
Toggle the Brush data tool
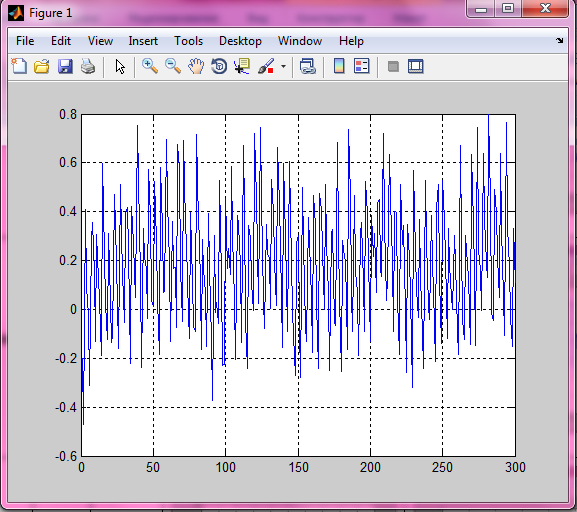click(266, 67)
